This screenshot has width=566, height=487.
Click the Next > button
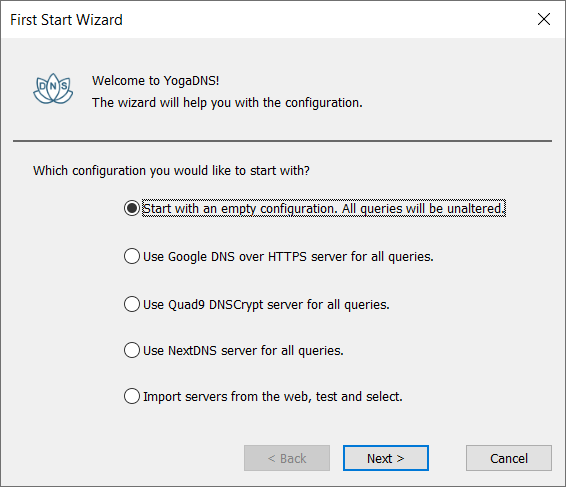386,458
